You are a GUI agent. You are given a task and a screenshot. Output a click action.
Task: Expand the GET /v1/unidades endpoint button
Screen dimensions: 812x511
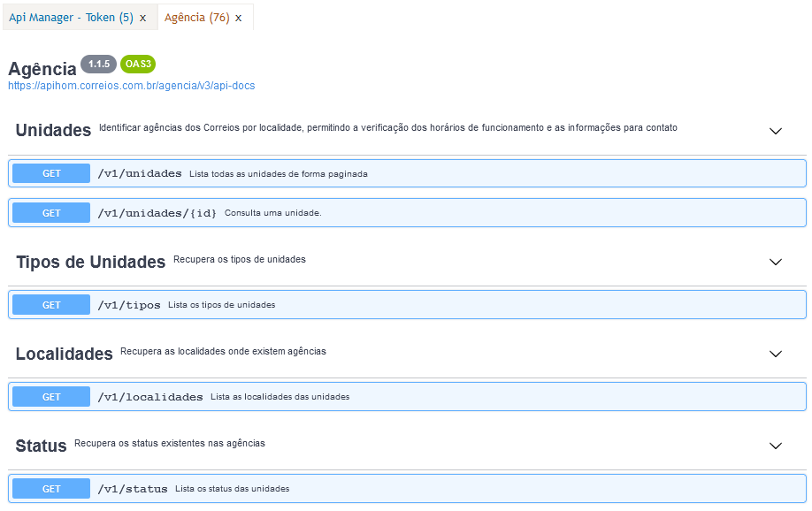tap(51, 173)
